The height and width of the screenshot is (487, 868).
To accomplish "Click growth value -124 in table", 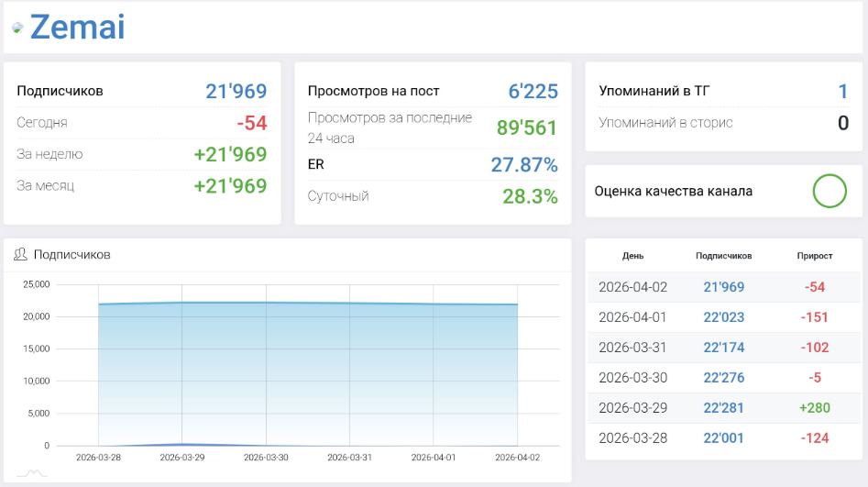I will [x=815, y=438].
